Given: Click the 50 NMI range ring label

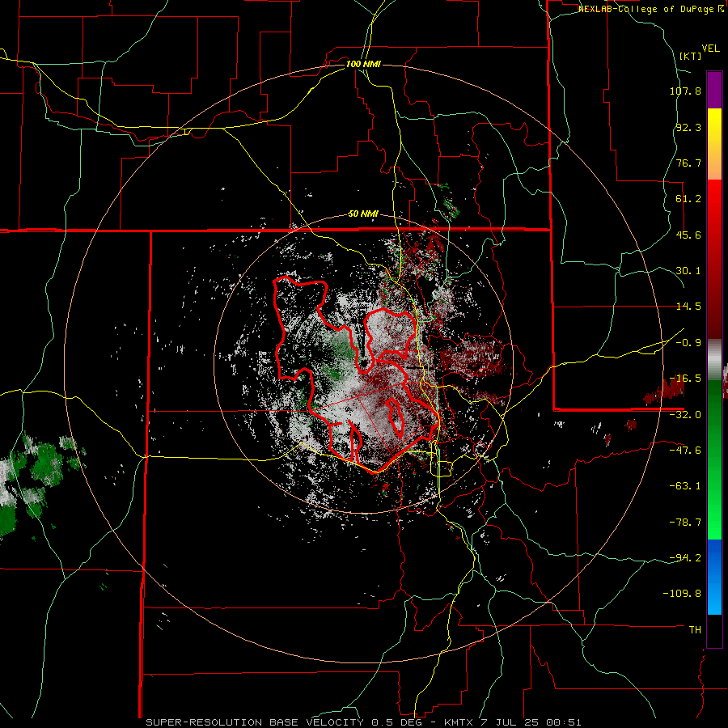Looking at the screenshot, I should pos(363,214).
